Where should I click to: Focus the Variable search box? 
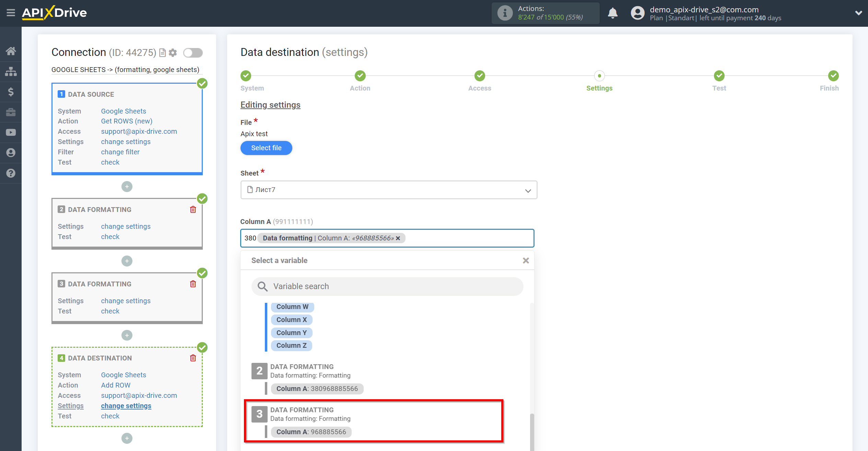[x=387, y=286]
